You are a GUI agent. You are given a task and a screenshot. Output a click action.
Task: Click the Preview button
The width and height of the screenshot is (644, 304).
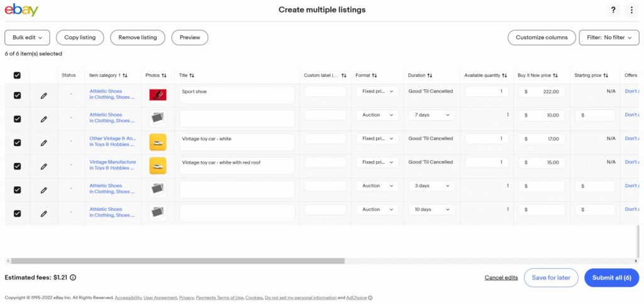click(x=190, y=37)
